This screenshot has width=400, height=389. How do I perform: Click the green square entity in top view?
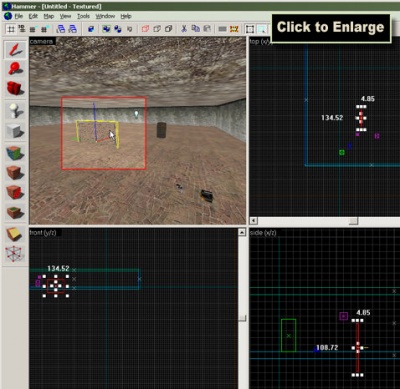342,152
